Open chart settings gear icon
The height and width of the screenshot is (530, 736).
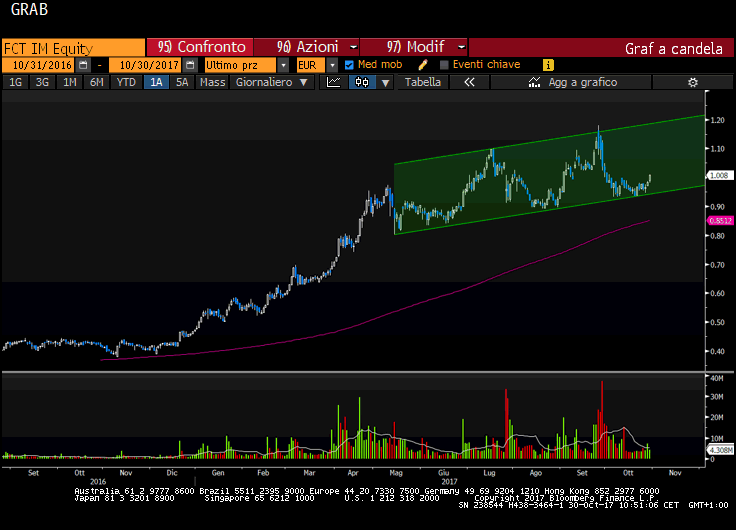point(692,83)
